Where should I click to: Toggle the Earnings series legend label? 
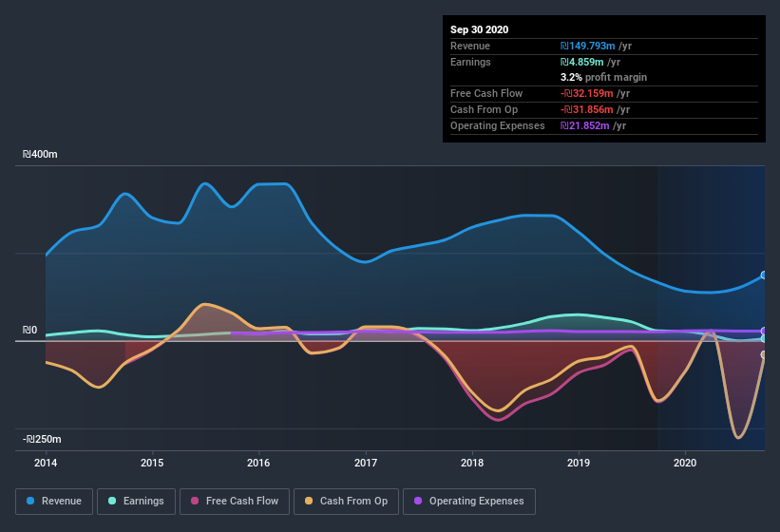[143, 501]
